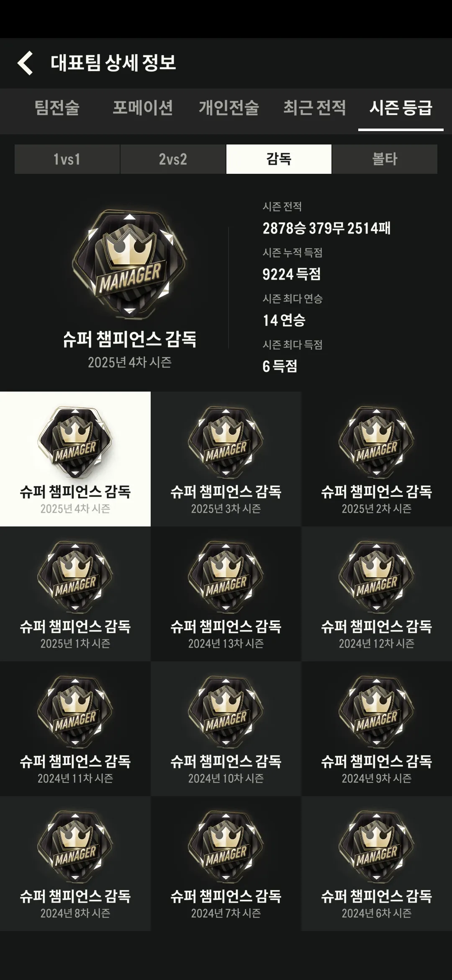
Task: Select the 2024년 11차 시즌 badge
Action: pyautogui.click(x=75, y=729)
